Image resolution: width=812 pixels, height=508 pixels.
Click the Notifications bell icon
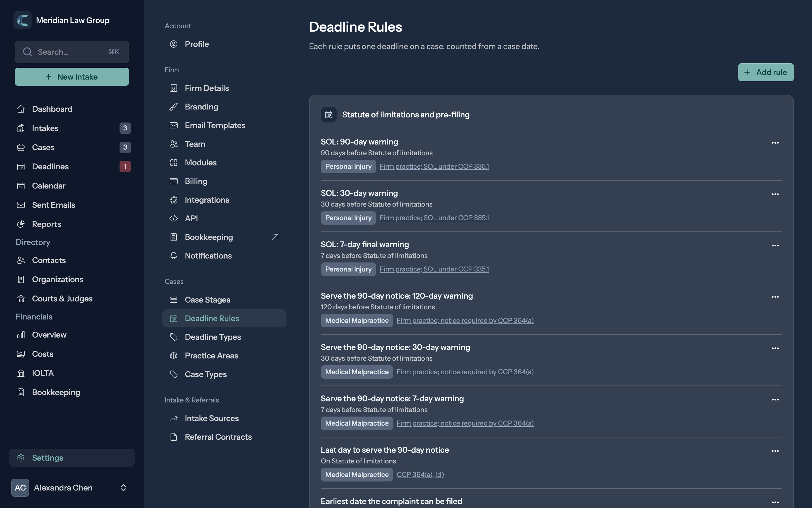[173, 256]
